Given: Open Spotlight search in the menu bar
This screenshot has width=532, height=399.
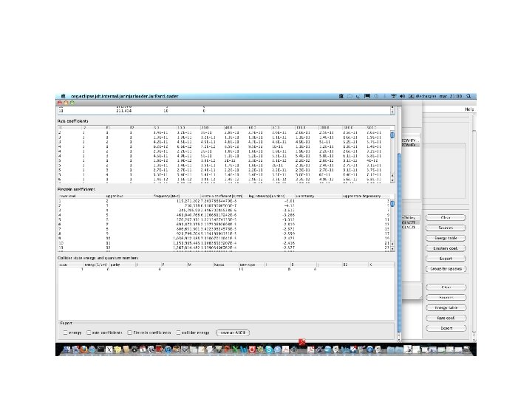Looking at the screenshot, I should 468,96.
